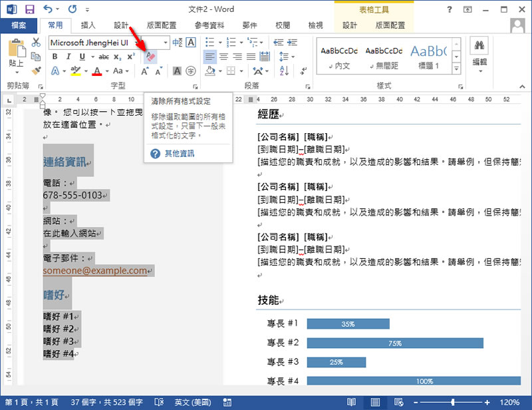Expand the font color dropdown arrow
The width and height of the screenshot is (532, 410).
107,71
